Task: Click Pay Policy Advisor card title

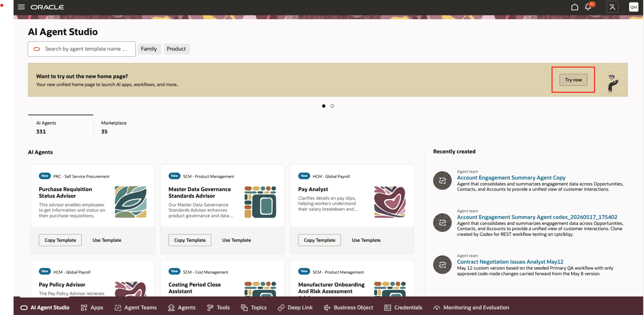Action: (x=62, y=284)
